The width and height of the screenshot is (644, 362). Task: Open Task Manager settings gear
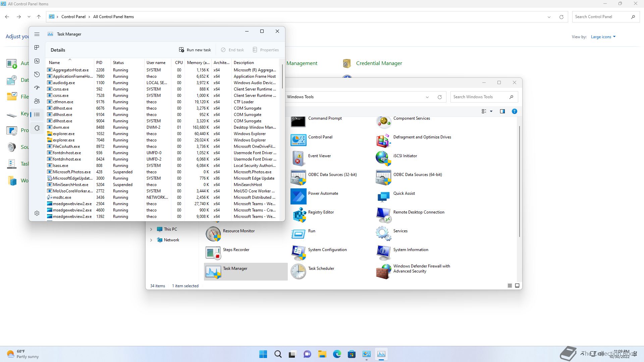point(37,213)
